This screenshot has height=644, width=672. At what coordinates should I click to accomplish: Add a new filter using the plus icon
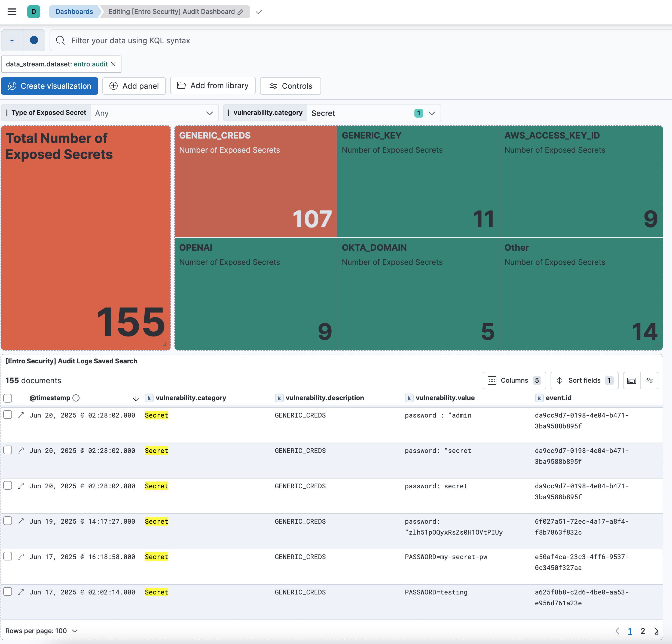coord(34,40)
